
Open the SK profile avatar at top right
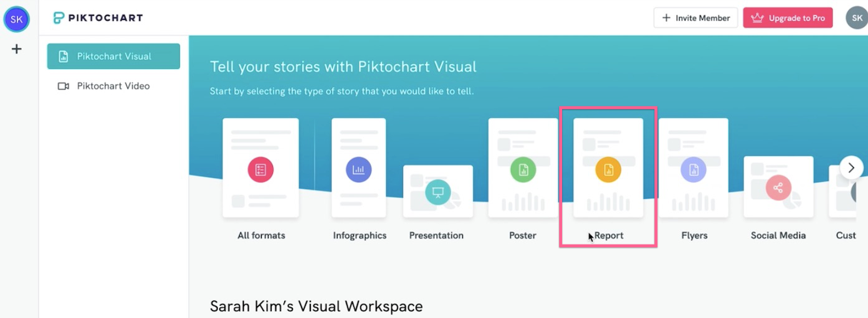coord(857,18)
